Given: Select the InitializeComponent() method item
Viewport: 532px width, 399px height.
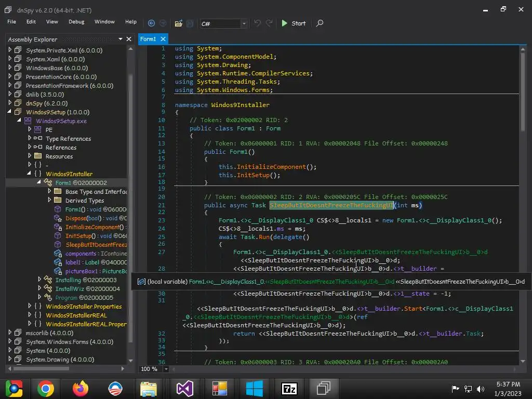Looking at the screenshot, I should [x=96, y=227].
